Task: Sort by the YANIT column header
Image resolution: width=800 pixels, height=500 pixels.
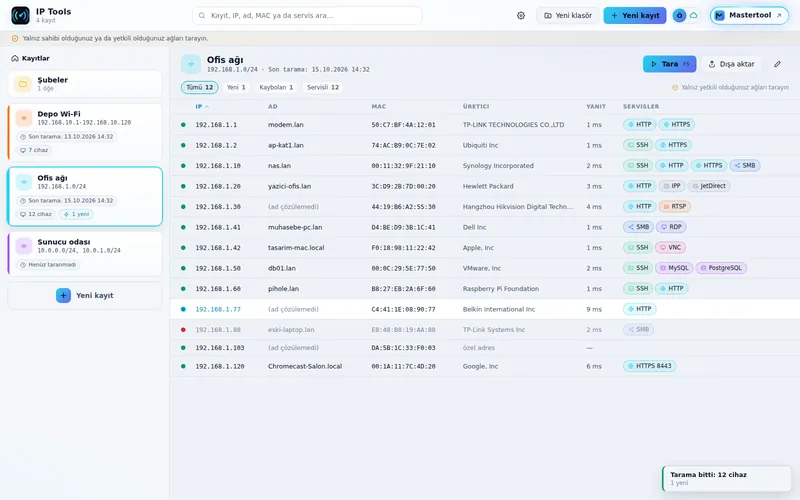Action: click(596, 107)
